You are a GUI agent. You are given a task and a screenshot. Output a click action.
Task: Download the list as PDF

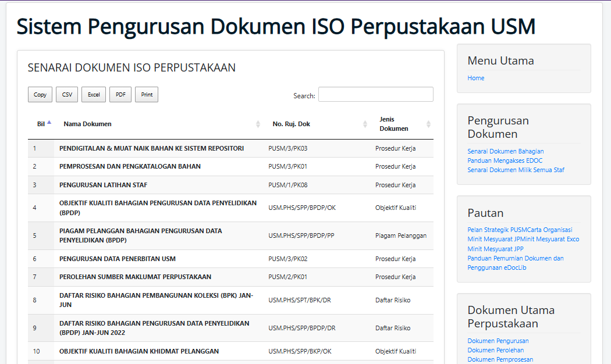120,95
